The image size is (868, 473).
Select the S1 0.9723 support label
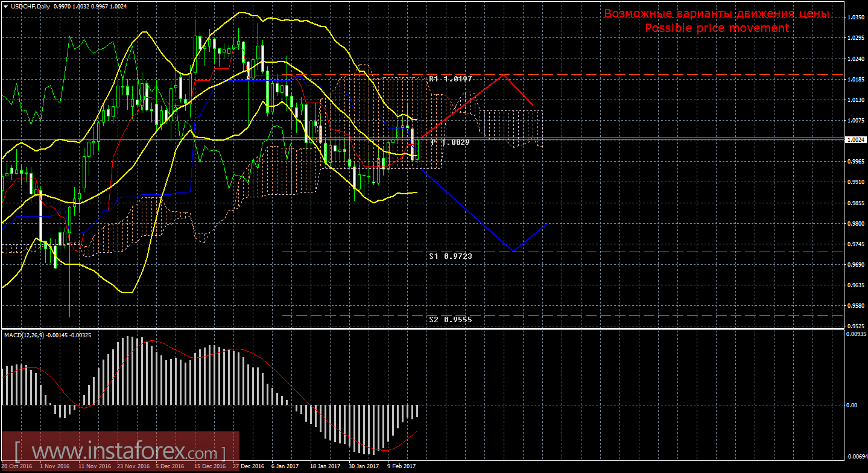click(450, 256)
